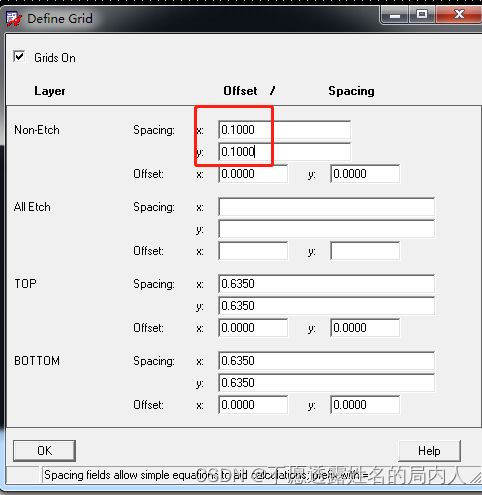Click the All Etch Spacing x field
The height and width of the screenshot is (495, 482).
pos(327,207)
